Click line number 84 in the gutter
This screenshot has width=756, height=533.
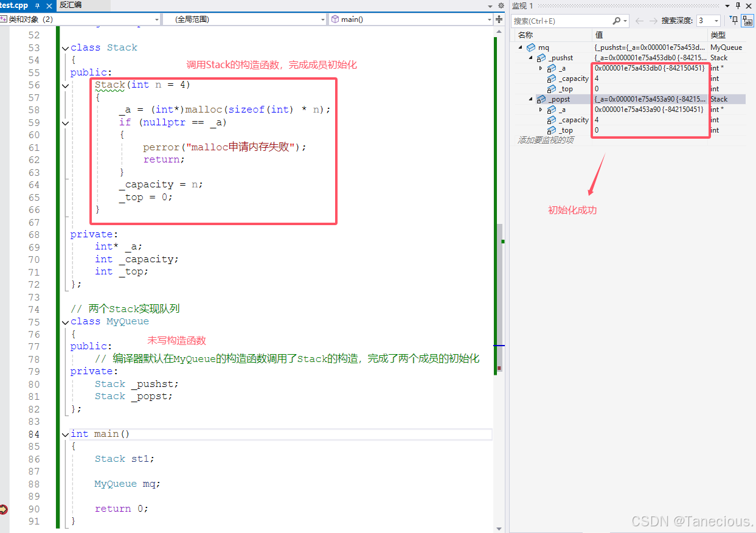click(x=33, y=434)
